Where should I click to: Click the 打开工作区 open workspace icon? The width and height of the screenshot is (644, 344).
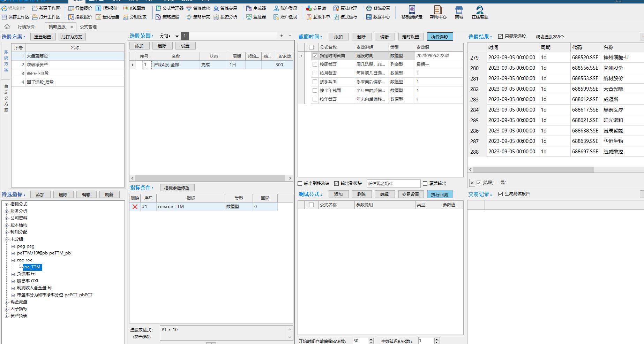(35, 17)
